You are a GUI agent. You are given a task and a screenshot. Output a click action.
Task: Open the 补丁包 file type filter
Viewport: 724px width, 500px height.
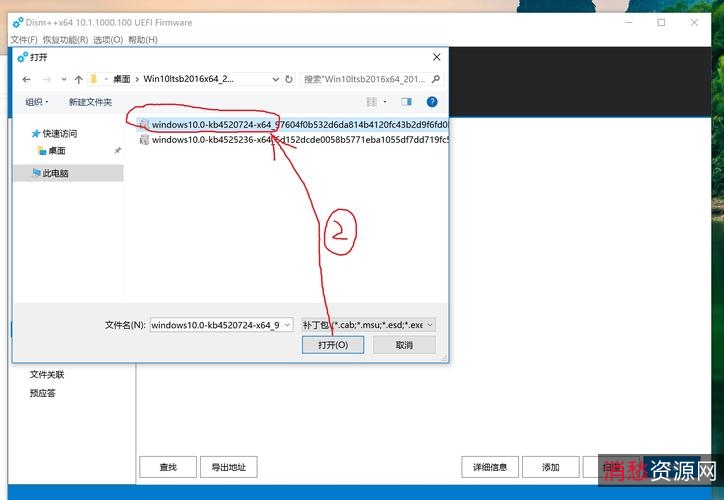click(368, 325)
